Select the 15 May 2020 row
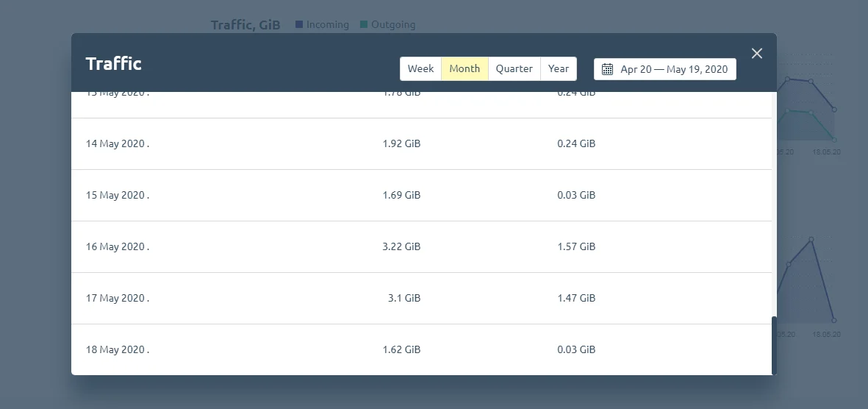 click(421, 196)
